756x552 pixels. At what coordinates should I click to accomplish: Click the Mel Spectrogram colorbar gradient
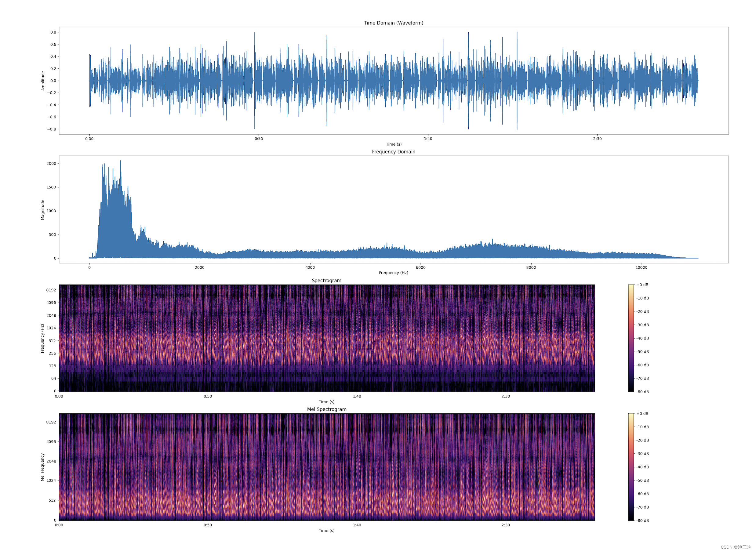click(x=631, y=467)
